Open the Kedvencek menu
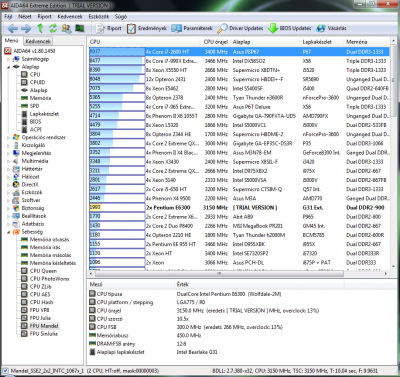 pyautogui.click(x=70, y=16)
